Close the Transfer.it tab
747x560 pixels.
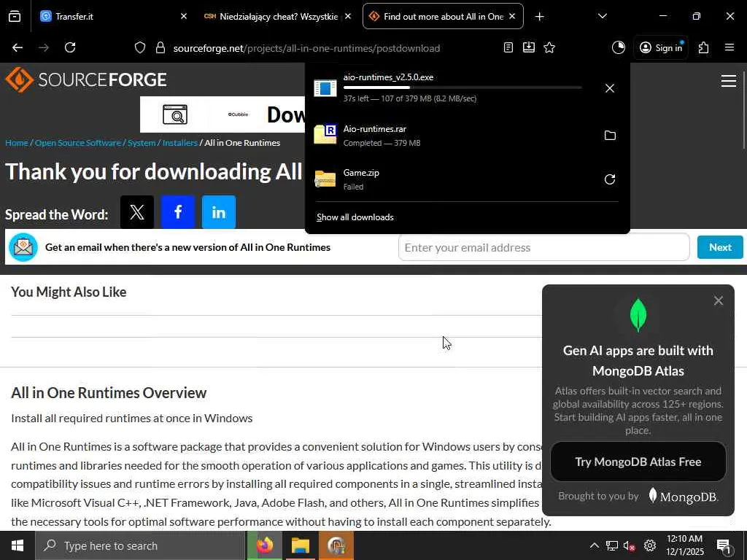pyautogui.click(x=183, y=16)
